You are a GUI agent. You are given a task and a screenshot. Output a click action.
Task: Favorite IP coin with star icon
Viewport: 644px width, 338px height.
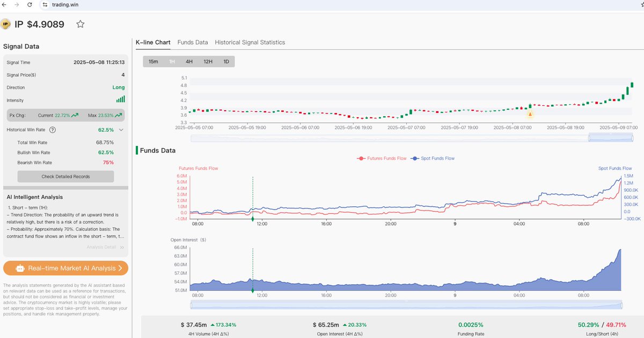tap(80, 24)
